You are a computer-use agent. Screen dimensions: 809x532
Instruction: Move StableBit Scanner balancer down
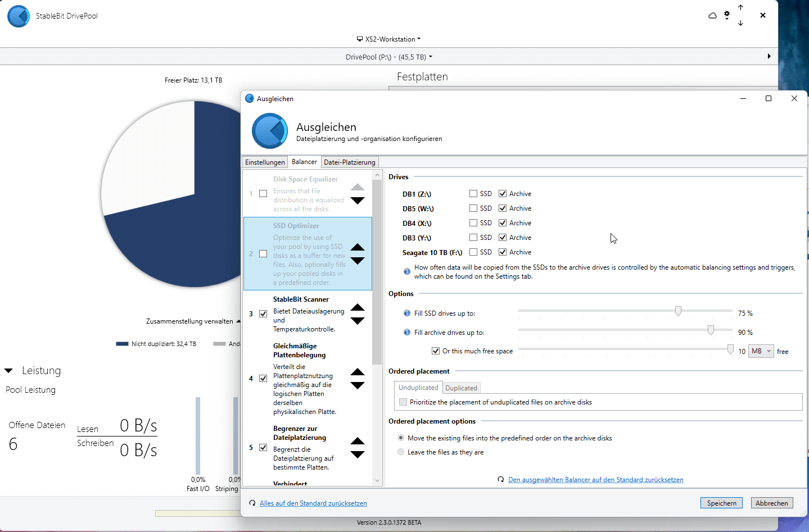click(x=358, y=321)
